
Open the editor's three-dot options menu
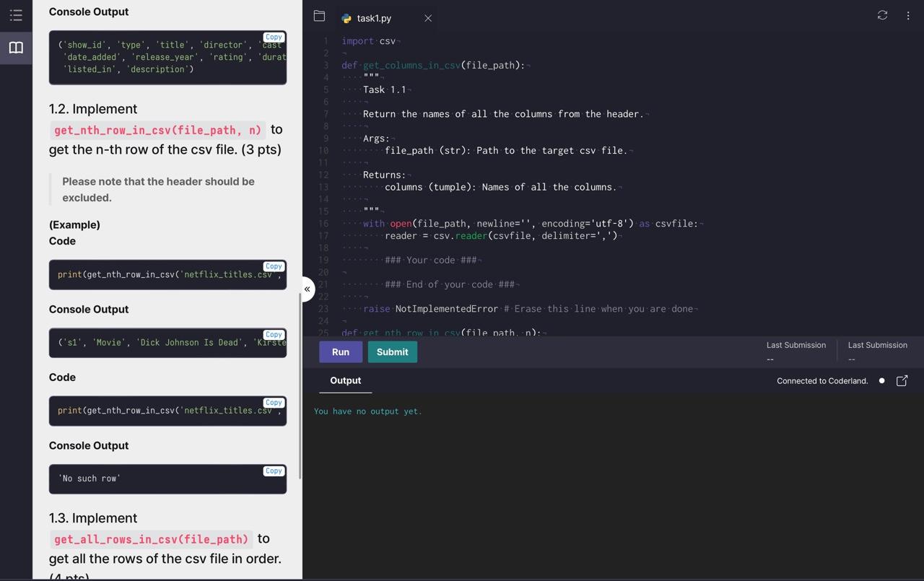[x=907, y=14]
